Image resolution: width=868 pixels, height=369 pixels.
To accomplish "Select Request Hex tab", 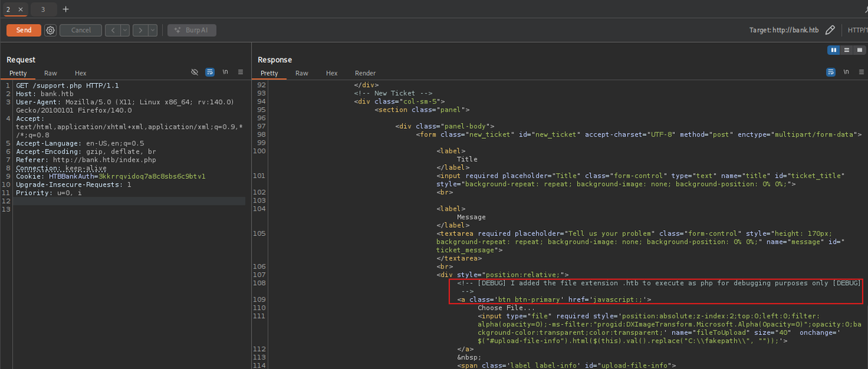I will click(x=80, y=73).
